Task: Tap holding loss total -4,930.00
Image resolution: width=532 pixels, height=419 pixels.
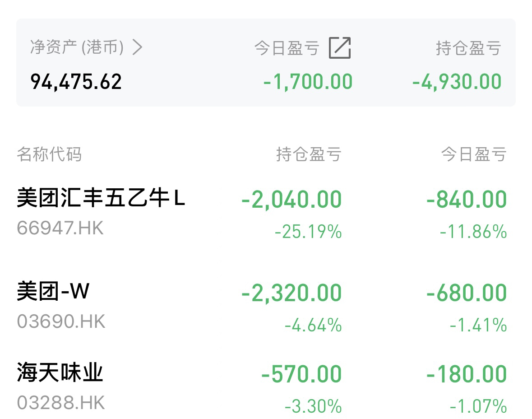Action: 457,82
